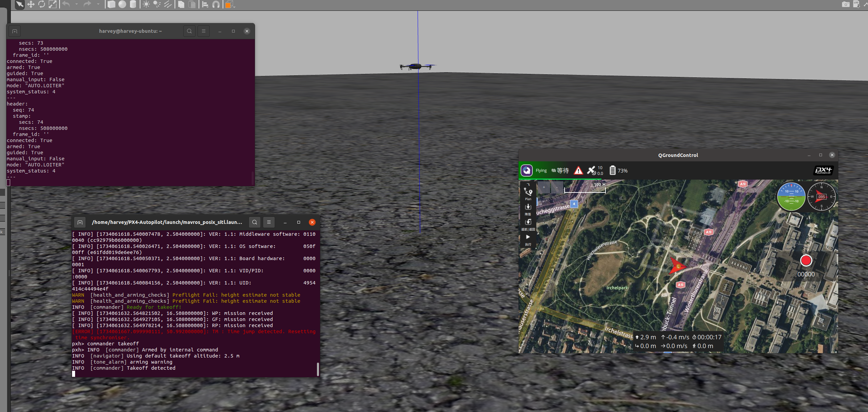Click 'Ready for takeoff!' message

click(154, 307)
